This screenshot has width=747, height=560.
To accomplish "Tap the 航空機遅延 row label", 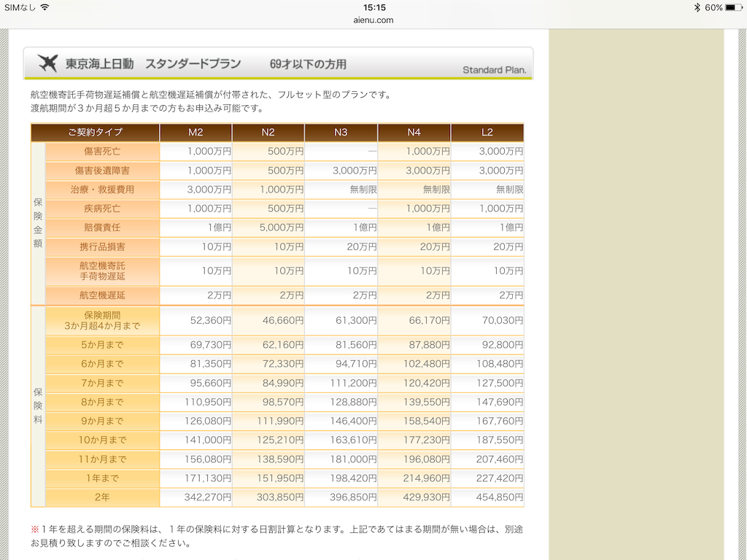I will (x=102, y=295).
